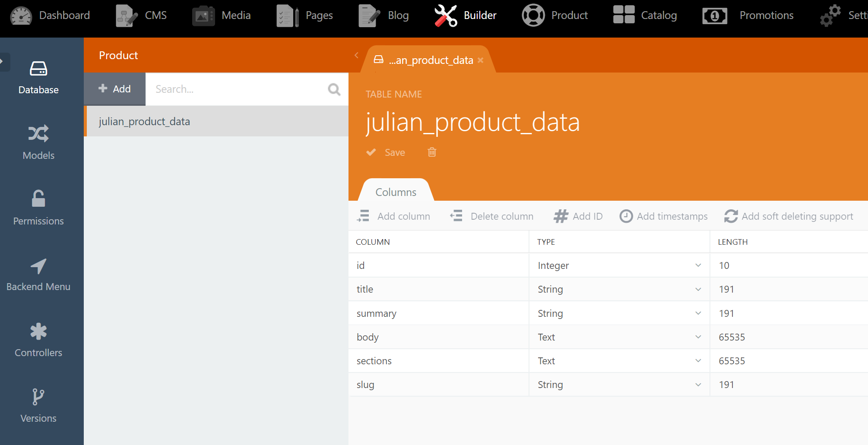
Task: Open the Models section icon
Action: [x=38, y=134]
